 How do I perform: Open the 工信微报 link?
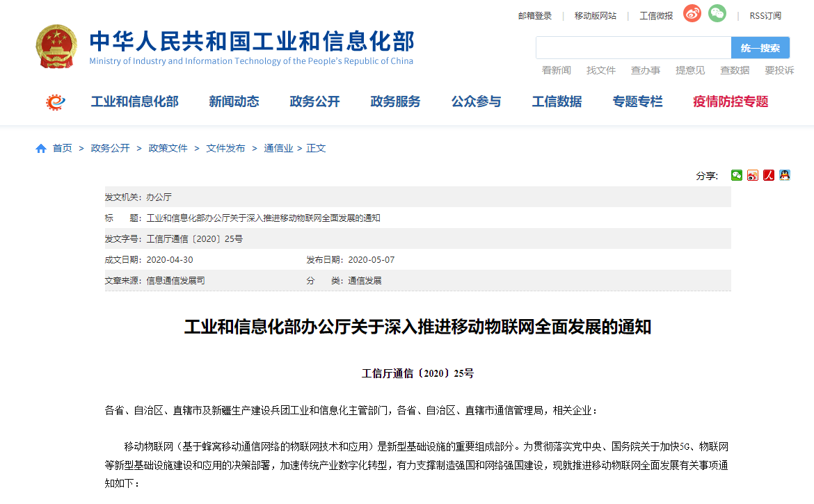click(x=656, y=16)
